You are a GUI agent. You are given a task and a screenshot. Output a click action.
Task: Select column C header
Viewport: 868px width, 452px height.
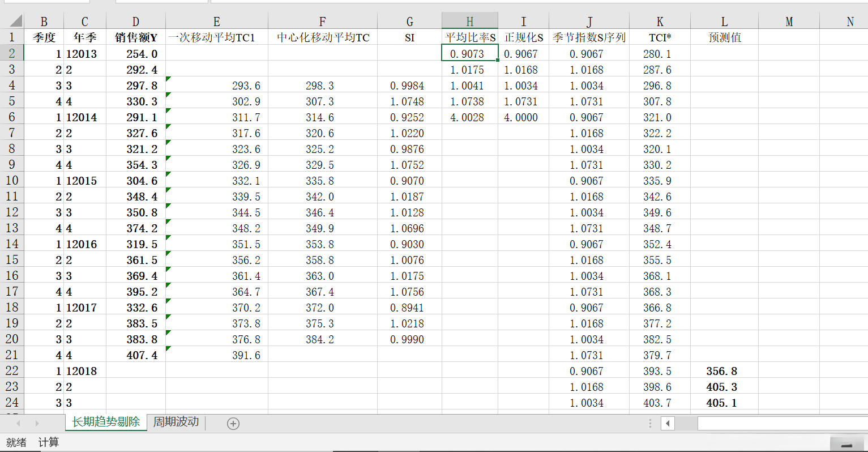(85, 22)
